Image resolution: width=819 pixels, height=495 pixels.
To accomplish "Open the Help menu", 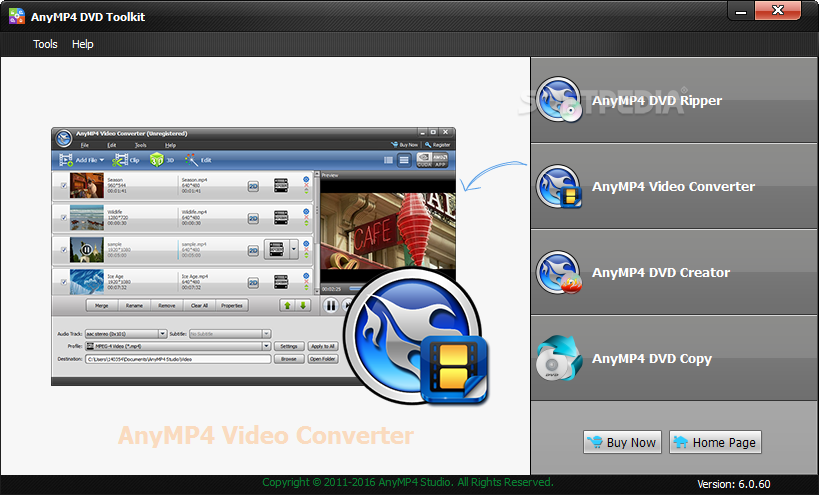I will point(83,44).
